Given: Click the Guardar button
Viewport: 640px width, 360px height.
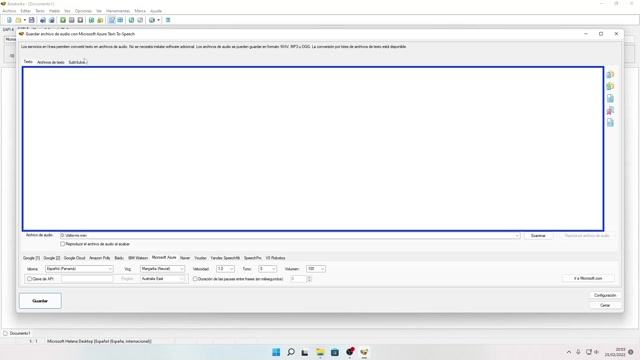Looking at the screenshot, I should point(40,301).
